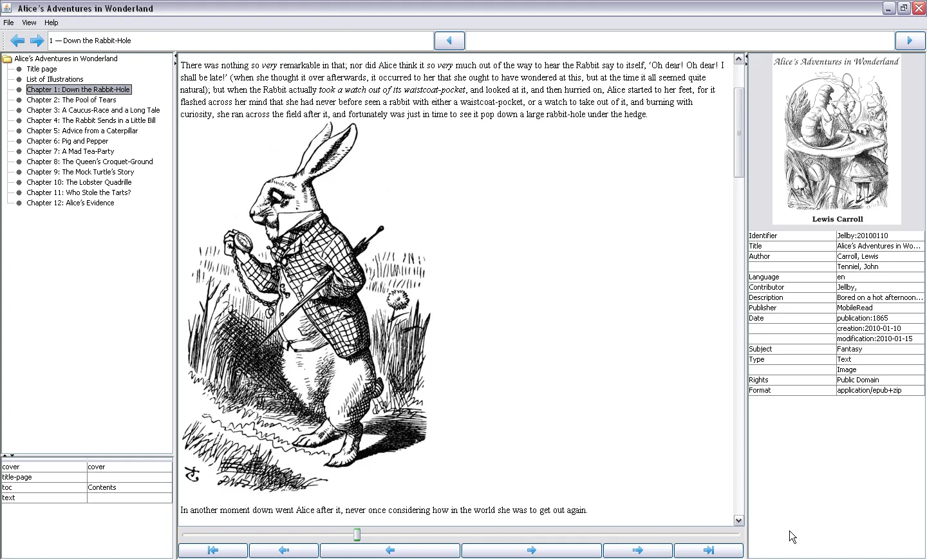
Task: Click the first page navigation button
Action: 213,550
